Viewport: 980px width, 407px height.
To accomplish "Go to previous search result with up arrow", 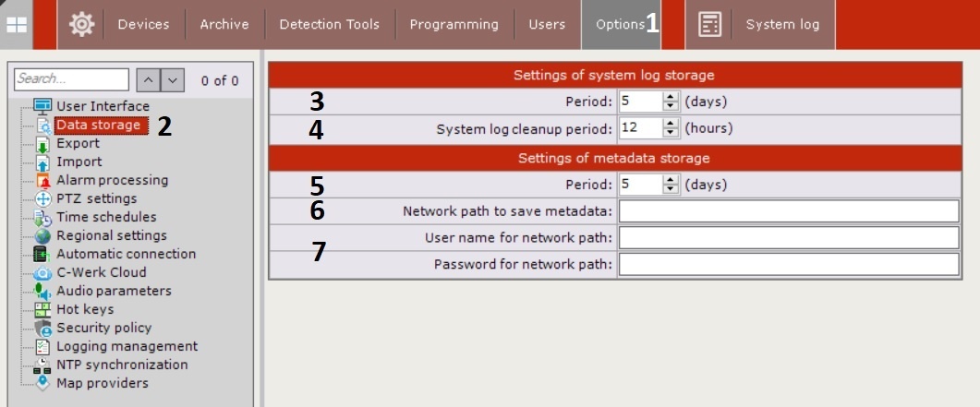I will [148, 80].
